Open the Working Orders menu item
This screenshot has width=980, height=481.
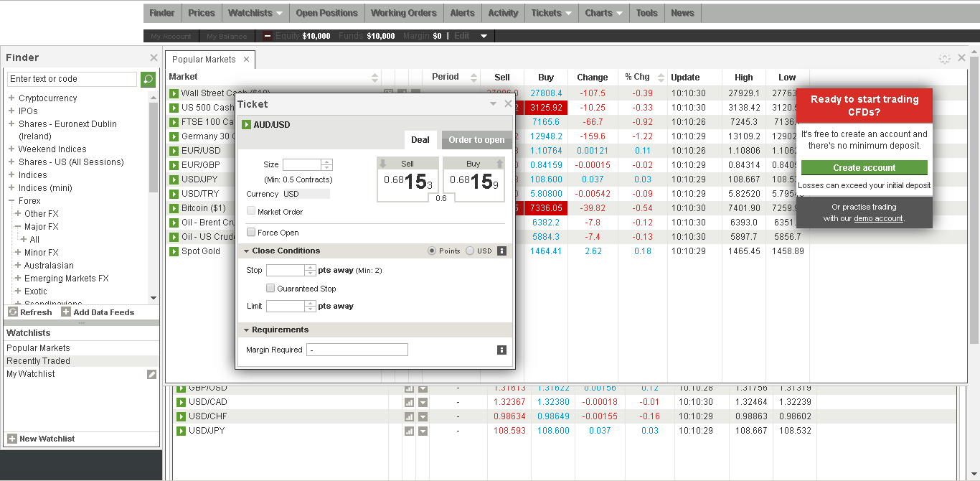pyautogui.click(x=403, y=13)
